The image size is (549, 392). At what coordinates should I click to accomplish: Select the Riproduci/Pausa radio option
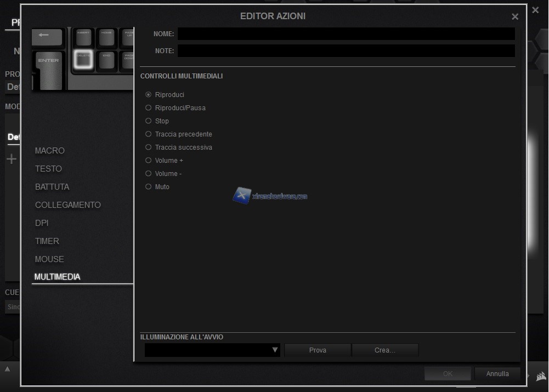pyautogui.click(x=148, y=108)
